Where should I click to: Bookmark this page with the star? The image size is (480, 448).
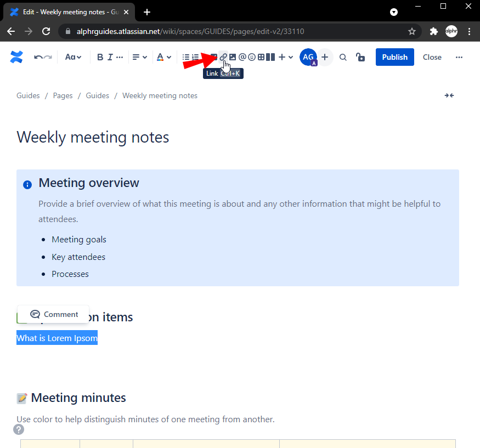(x=412, y=31)
